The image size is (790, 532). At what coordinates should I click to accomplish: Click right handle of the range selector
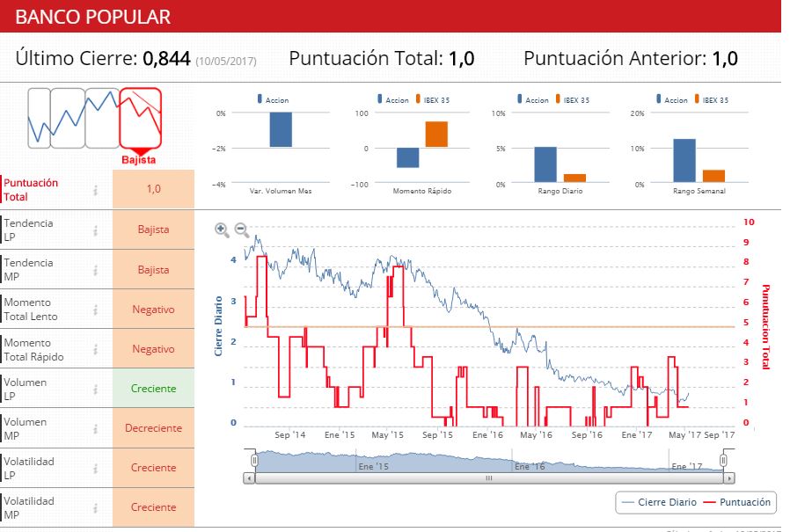pyautogui.click(x=723, y=461)
